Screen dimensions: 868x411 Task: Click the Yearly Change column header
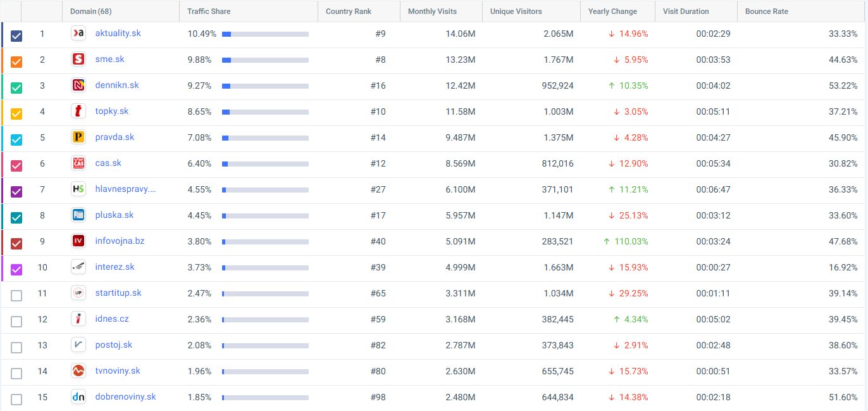612,11
